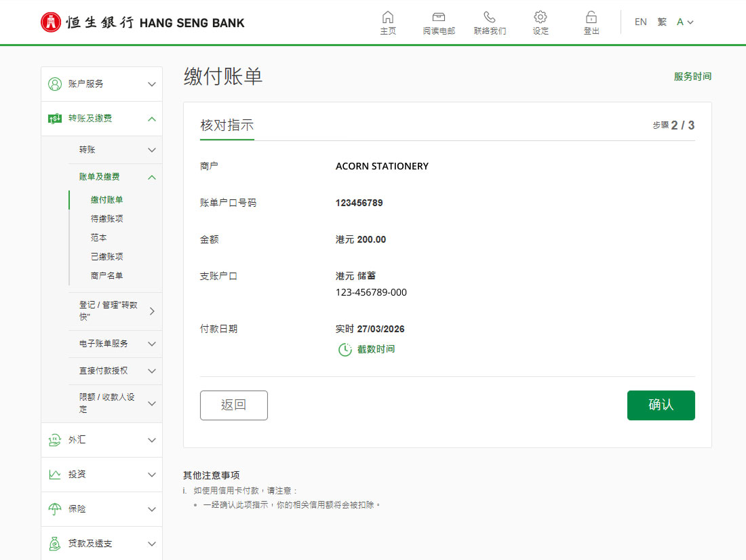Open the font size A dropdown
This screenshot has width=746, height=560.
tap(685, 22)
